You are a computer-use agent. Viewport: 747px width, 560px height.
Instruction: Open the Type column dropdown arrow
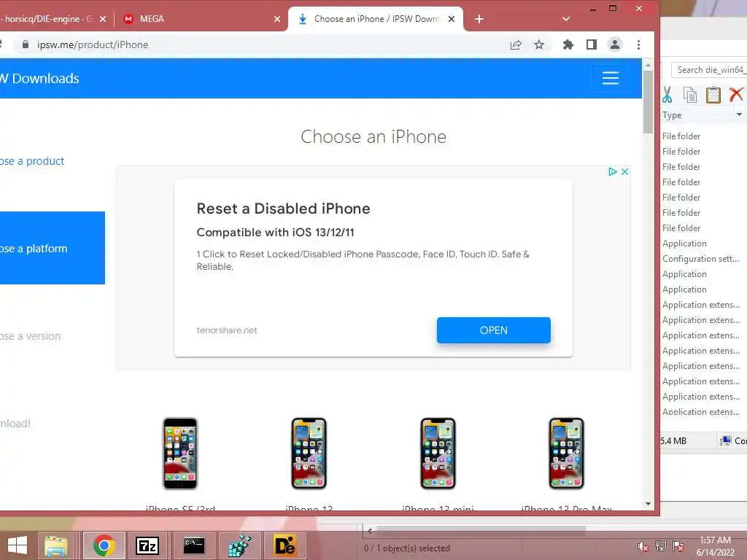point(739,114)
